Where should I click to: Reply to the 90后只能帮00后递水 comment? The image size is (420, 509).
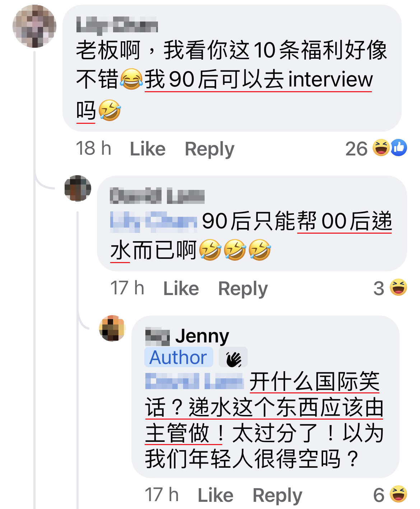coord(243,288)
